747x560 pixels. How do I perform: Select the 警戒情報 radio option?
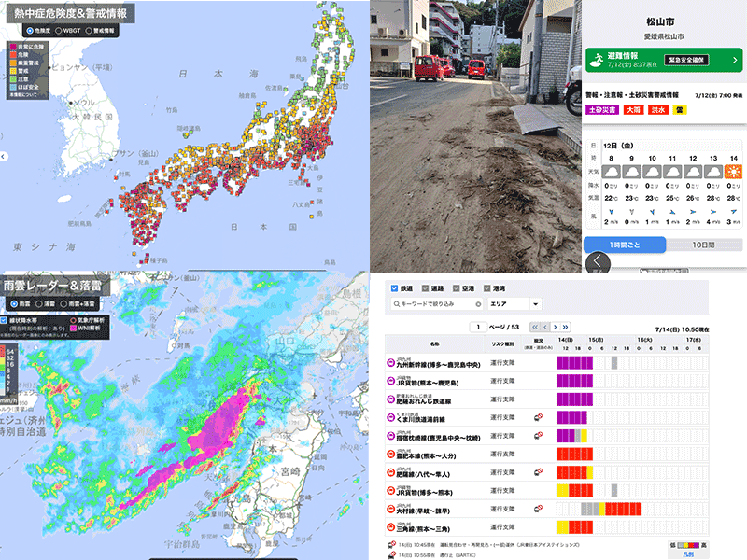89,30
